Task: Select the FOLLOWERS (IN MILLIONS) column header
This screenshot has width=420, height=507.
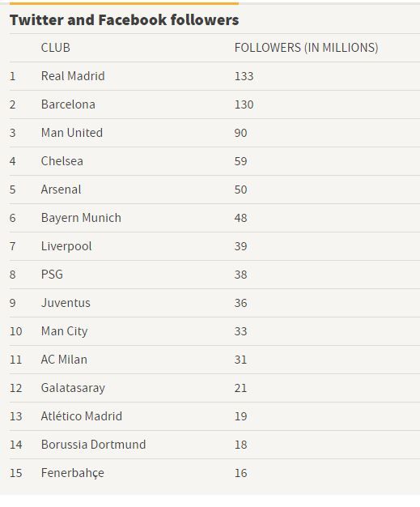Action: click(x=306, y=48)
